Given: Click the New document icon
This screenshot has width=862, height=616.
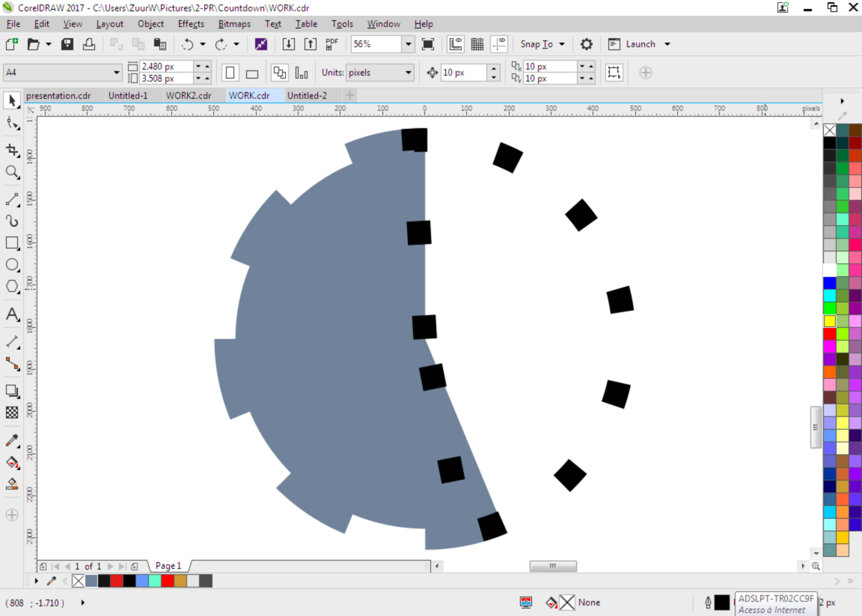Looking at the screenshot, I should pyautogui.click(x=11, y=44).
